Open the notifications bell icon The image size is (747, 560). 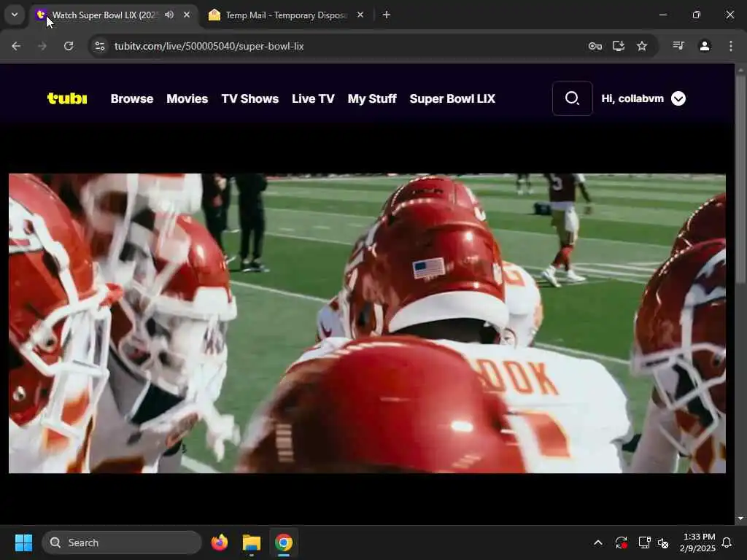pyautogui.click(x=727, y=542)
